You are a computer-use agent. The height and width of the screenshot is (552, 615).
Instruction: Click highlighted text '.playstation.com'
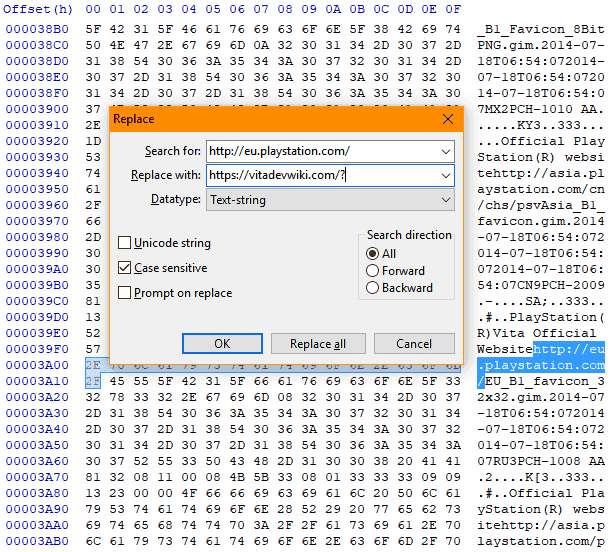541,365
